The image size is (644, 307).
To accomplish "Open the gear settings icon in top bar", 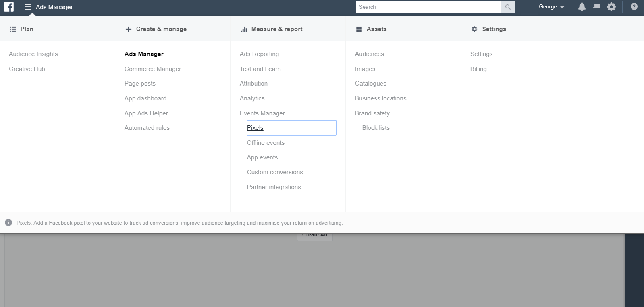I will tap(611, 7).
